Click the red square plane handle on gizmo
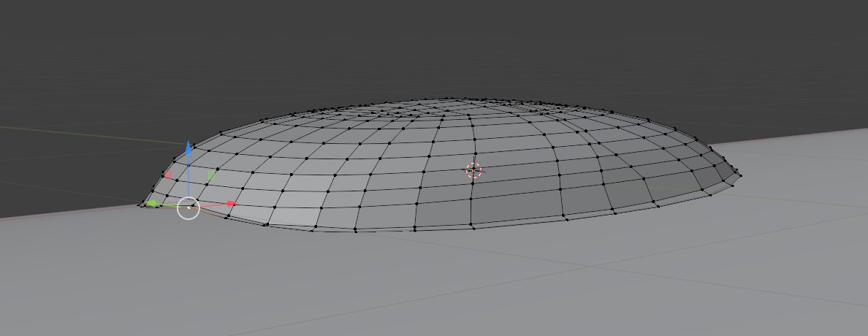Image resolution: width=868 pixels, height=336 pixels. 168,175
